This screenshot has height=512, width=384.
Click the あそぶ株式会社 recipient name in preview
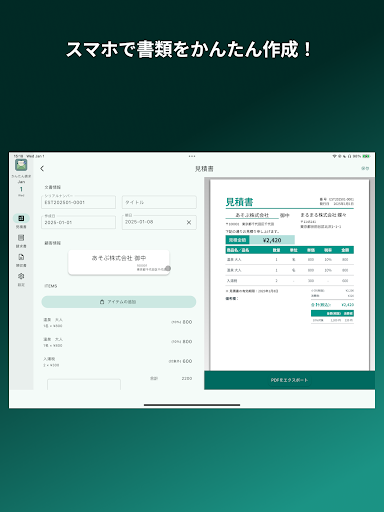[252, 215]
